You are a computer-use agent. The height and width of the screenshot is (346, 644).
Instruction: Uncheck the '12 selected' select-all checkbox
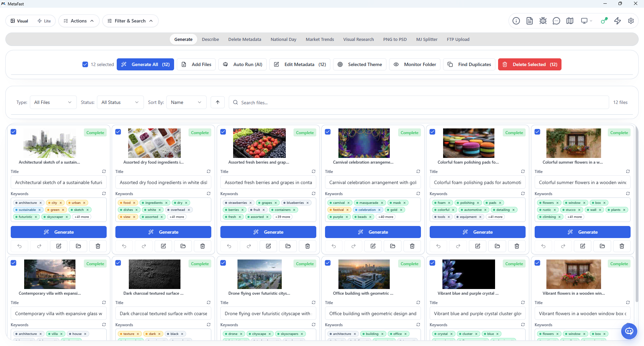tap(85, 64)
